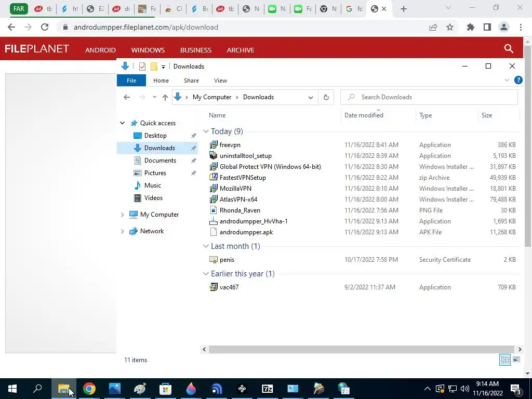Show hidden system tray icons

click(x=428, y=389)
